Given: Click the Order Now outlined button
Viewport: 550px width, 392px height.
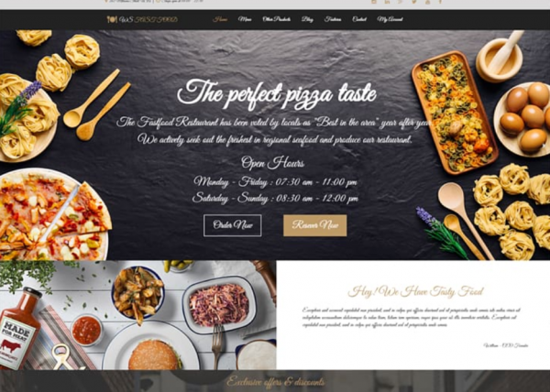Looking at the screenshot, I should coord(233,225).
